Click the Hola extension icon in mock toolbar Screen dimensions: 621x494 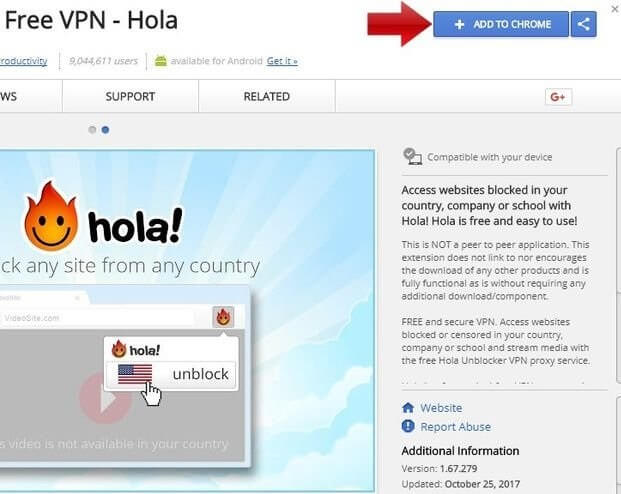pyautogui.click(x=223, y=317)
